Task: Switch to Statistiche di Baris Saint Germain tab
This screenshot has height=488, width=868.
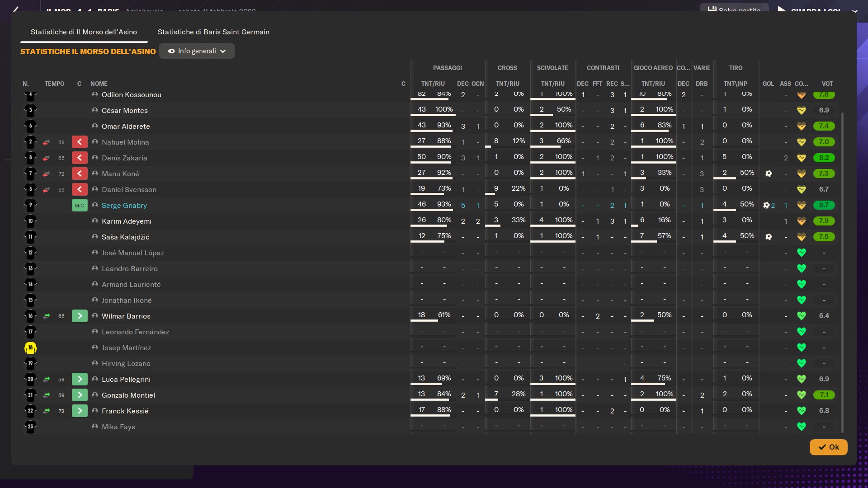Action: [213, 32]
